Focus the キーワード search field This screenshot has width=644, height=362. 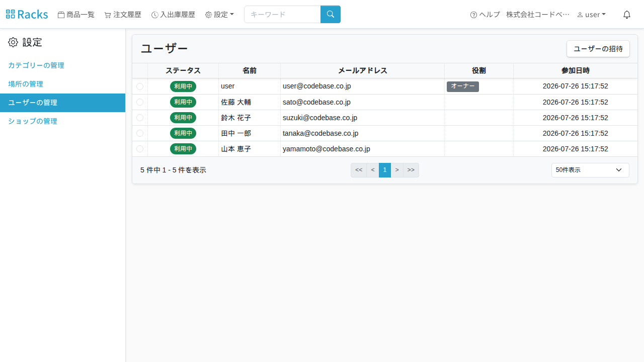(282, 14)
